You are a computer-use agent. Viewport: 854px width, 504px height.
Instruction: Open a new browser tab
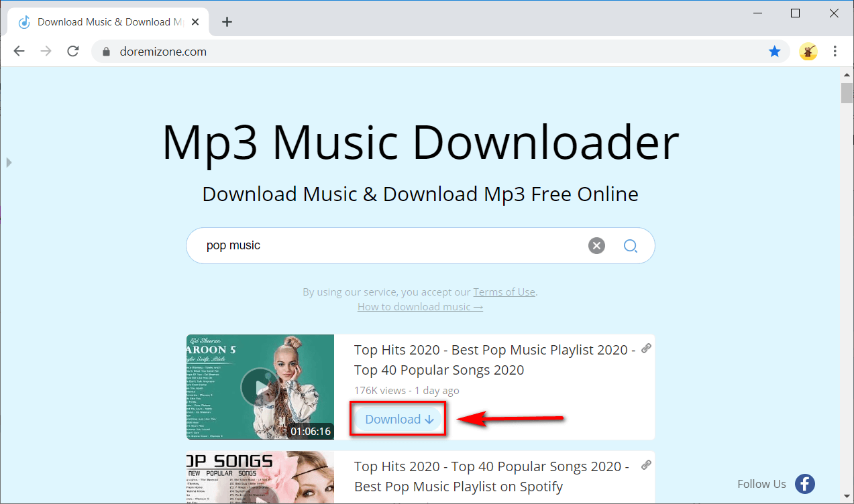pos(227,22)
